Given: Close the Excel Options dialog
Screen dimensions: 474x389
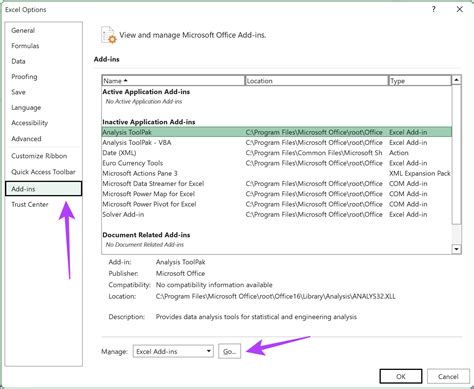Looking at the screenshot, I should [460, 9].
